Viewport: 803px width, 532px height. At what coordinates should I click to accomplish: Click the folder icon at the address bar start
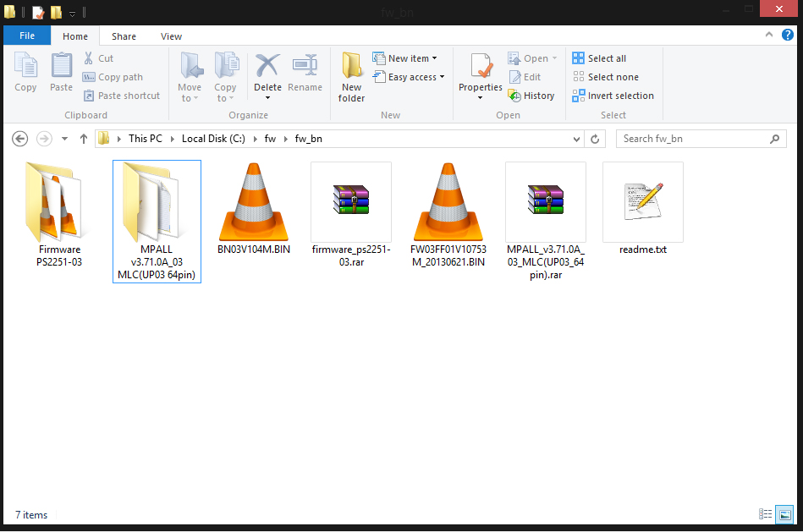104,138
